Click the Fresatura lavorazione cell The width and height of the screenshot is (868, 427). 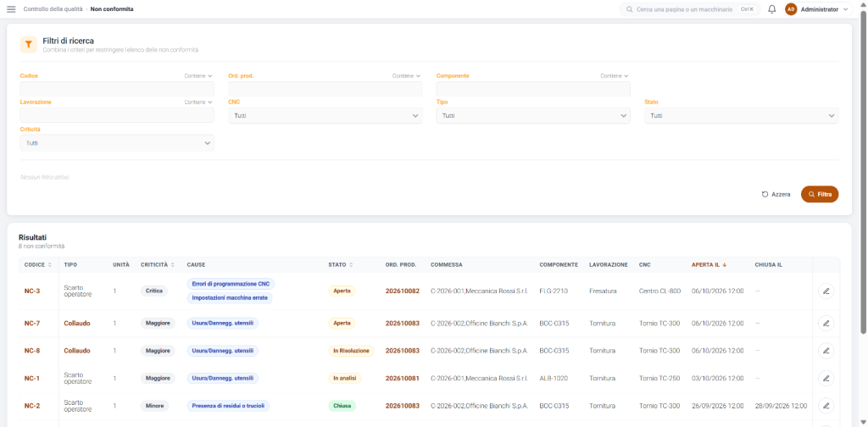(x=603, y=291)
